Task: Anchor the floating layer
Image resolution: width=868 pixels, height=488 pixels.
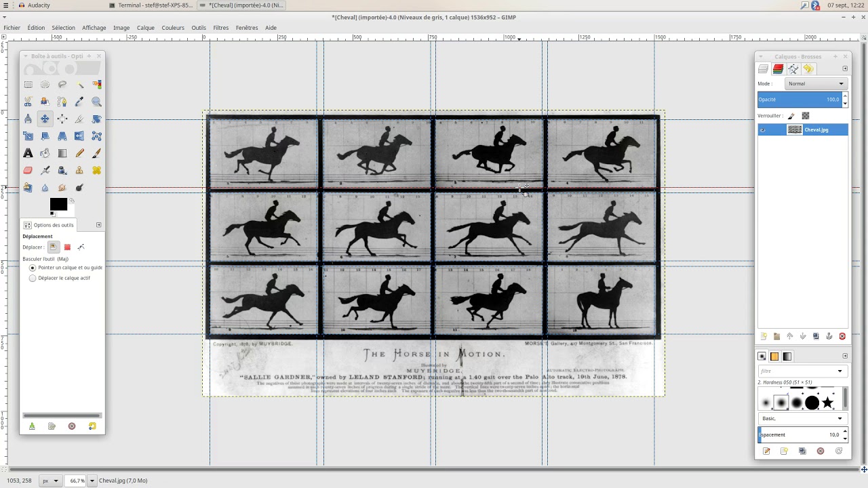Action: pyautogui.click(x=829, y=336)
